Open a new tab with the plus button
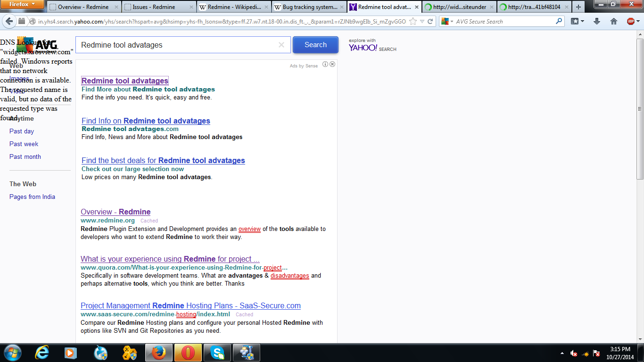The height and width of the screenshot is (362, 644). [x=578, y=7]
